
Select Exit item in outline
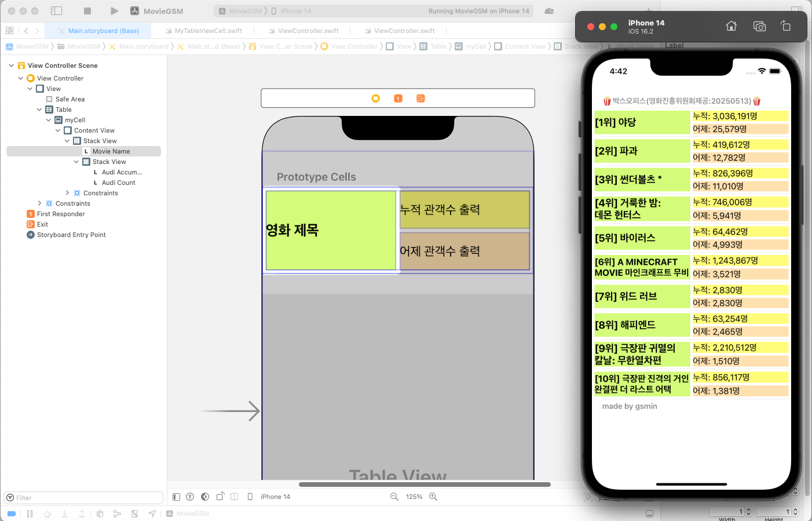[x=37, y=224]
